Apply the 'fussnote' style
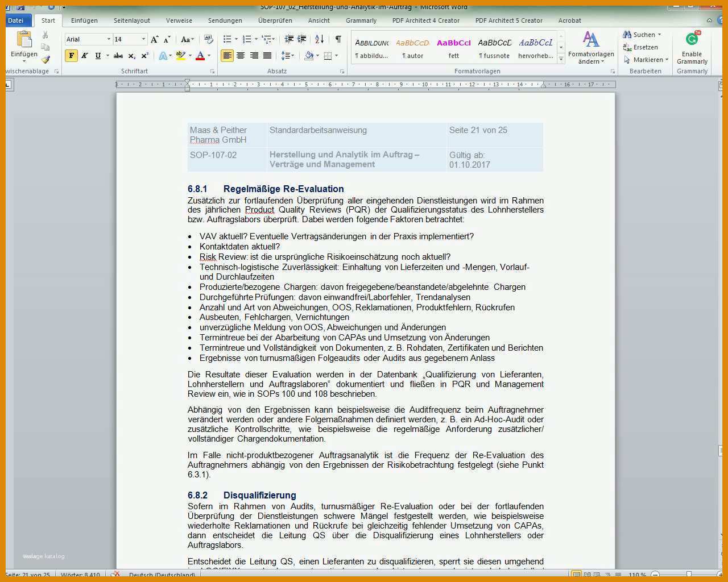The width and height of the screenshot is (728, 582). pyautogui.click(x=494, y=48)
